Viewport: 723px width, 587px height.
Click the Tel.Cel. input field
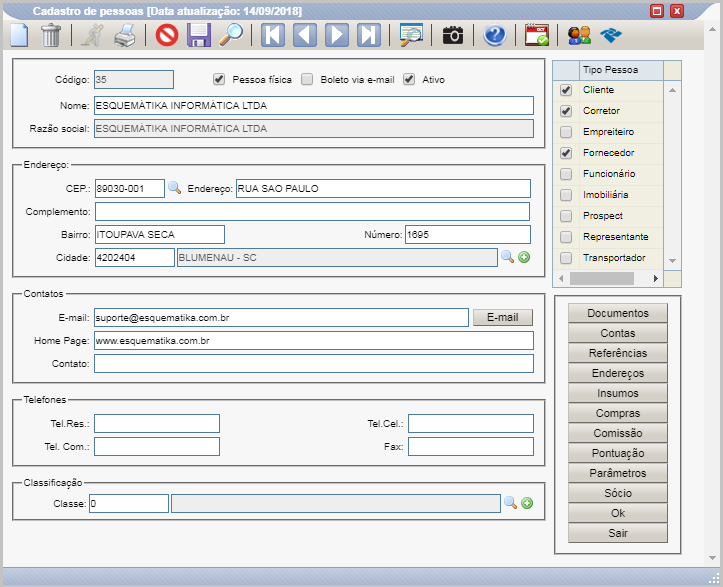click(471, 423)
